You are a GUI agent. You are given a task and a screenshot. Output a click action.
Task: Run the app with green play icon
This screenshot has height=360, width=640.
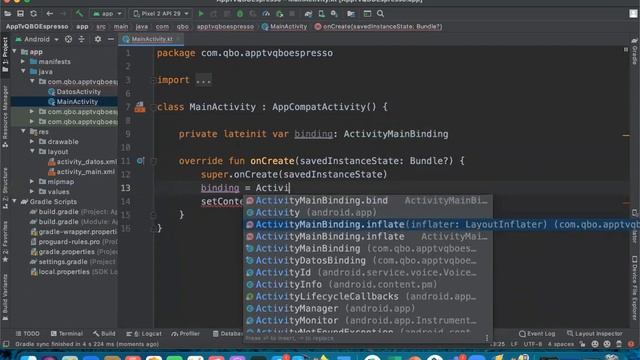(201, 13)
